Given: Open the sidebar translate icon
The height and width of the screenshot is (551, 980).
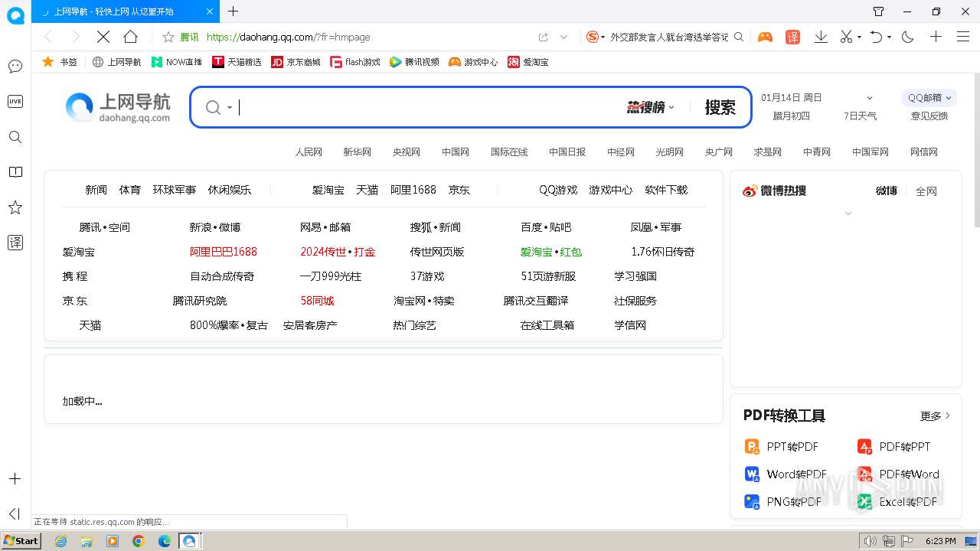Looking at the screenshot, I should coord(15,243).
